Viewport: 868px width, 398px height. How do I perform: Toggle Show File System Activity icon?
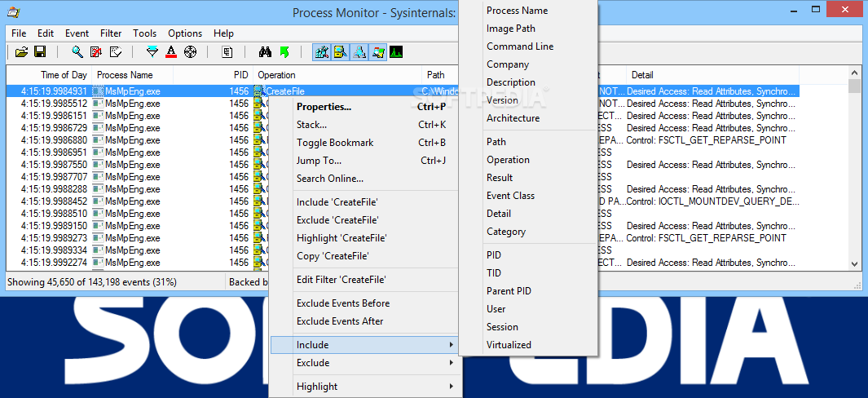click(x=341, y=52)
